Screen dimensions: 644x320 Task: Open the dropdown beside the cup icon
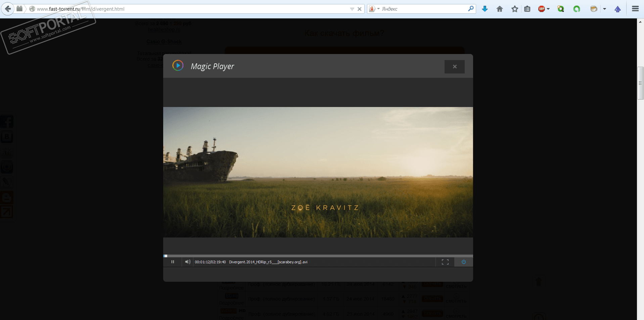tap(604, 9)
